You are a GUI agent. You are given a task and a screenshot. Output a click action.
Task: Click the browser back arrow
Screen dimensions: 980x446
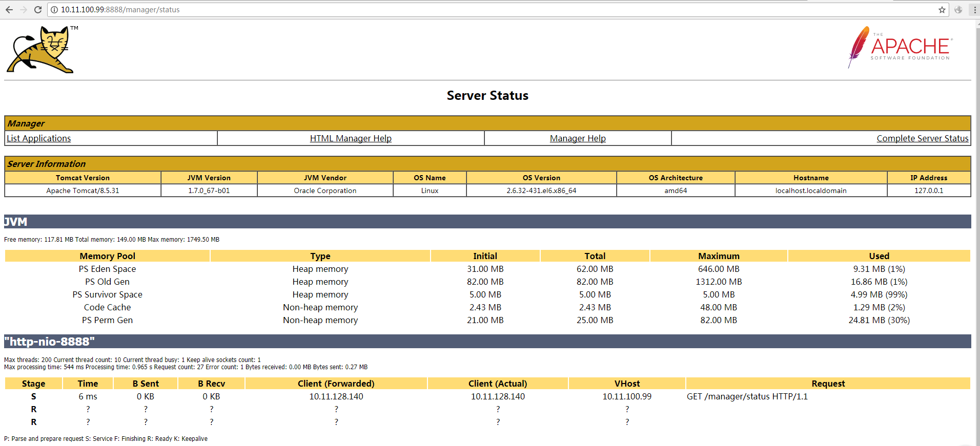click(x=9, y=10)
